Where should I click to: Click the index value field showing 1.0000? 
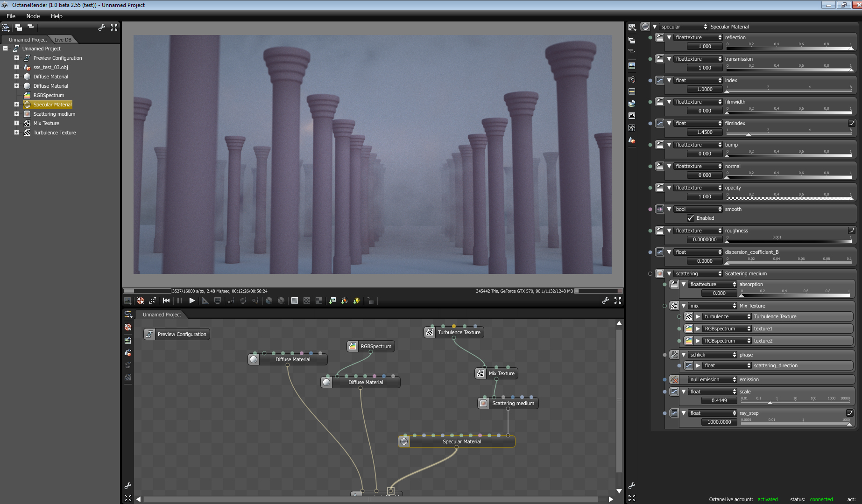coord(705,89)
